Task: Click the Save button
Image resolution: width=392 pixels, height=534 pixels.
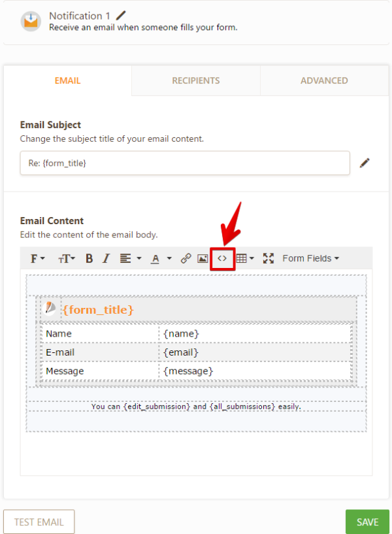Action: 367,522
